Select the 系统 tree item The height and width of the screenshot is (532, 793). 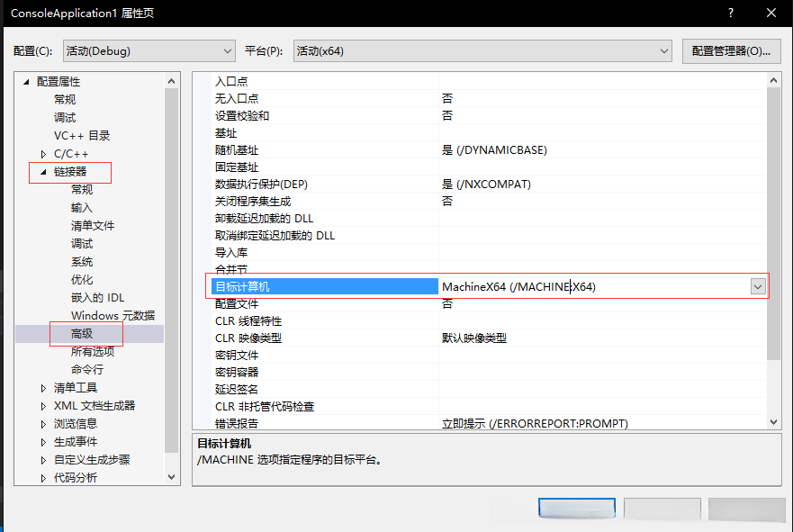[82, 262]
